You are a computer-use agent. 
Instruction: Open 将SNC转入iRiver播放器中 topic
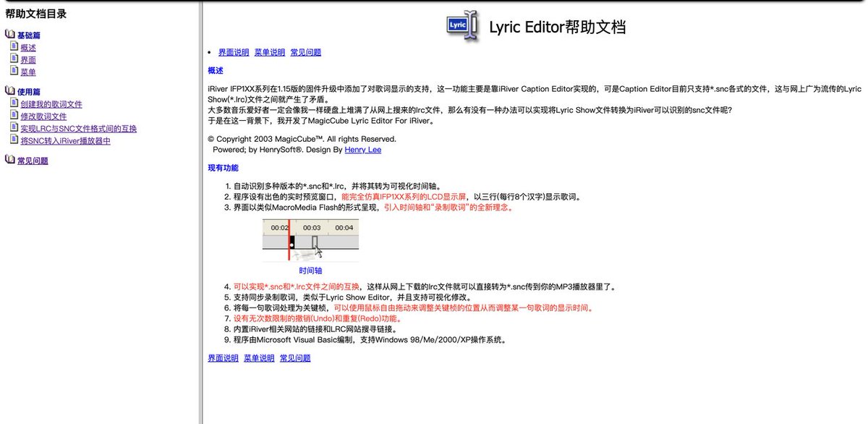66,141
